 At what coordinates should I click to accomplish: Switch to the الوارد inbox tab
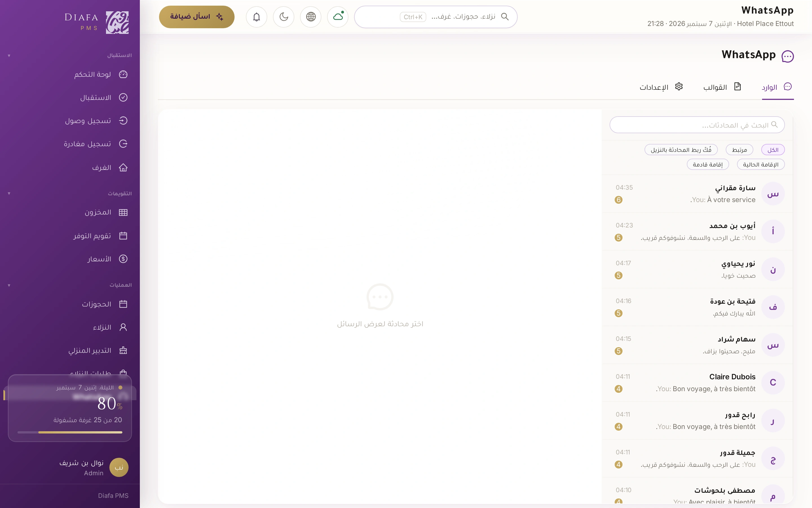click(777, 87)
